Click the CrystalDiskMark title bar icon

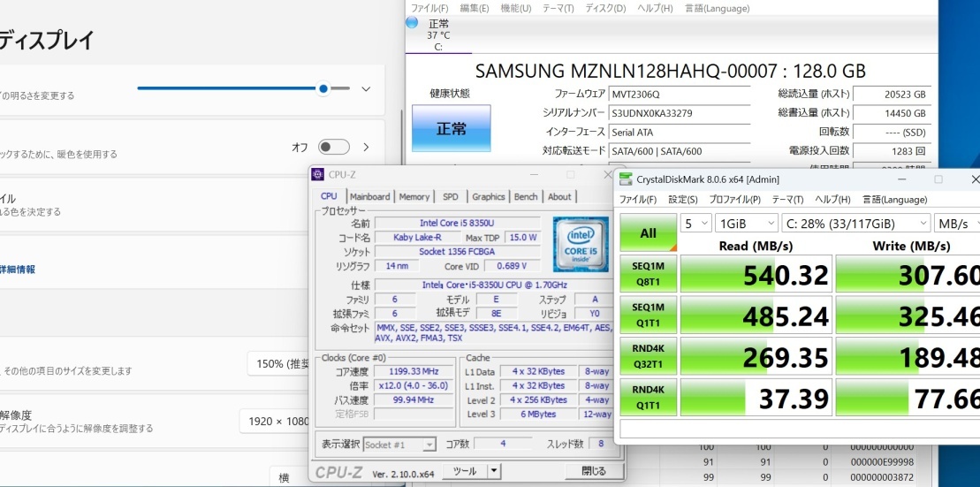pos(625,179)
